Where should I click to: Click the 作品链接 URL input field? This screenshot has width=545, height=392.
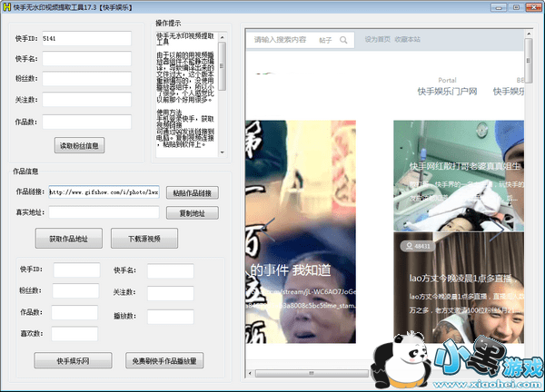[104, 191]
